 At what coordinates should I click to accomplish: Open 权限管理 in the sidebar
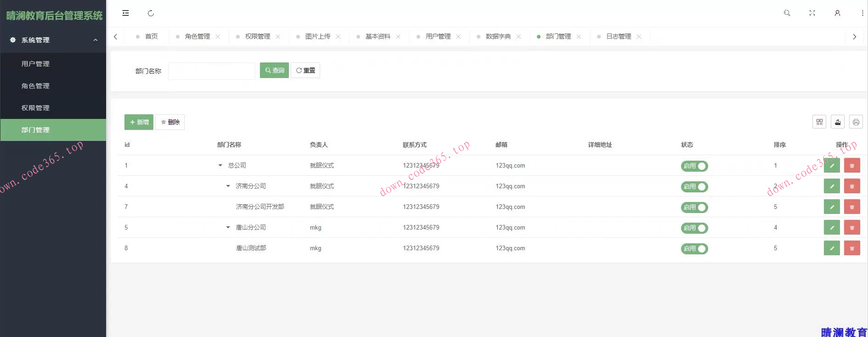tap(53, 108)
